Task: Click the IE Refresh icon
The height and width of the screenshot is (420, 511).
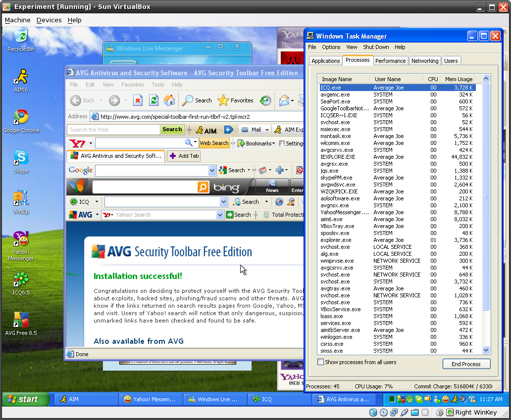Action: [153, 100]
